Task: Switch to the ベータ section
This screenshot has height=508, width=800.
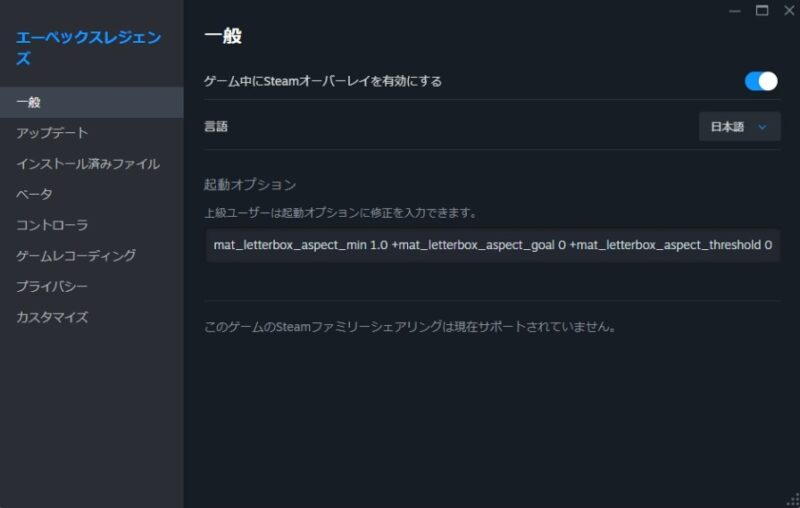Action: click(x=34, y=194)
